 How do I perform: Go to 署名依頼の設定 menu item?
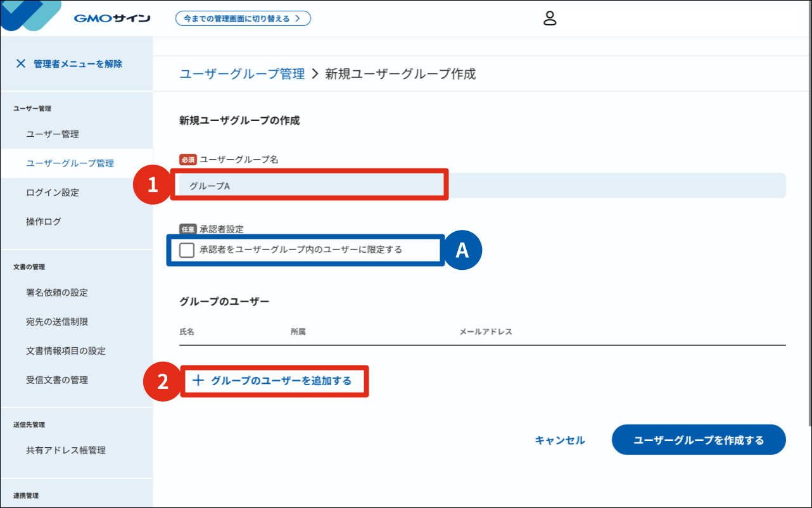(57, 293)
